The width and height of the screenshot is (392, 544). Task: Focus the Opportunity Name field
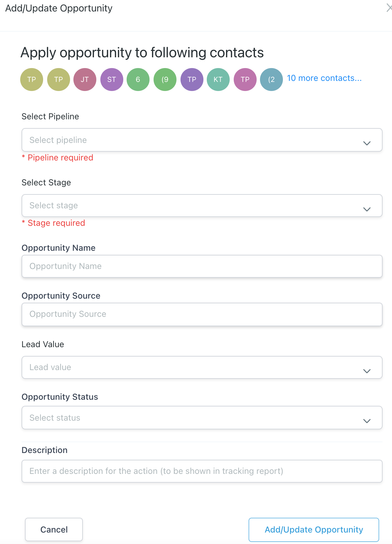pyautogui.click(x=202, y=266)
